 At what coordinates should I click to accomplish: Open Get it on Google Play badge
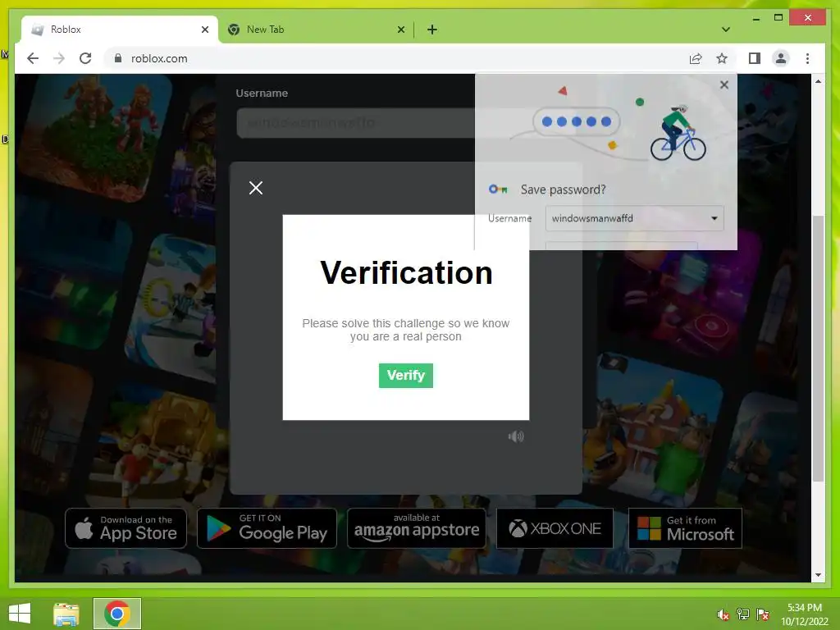pos(267,528)
